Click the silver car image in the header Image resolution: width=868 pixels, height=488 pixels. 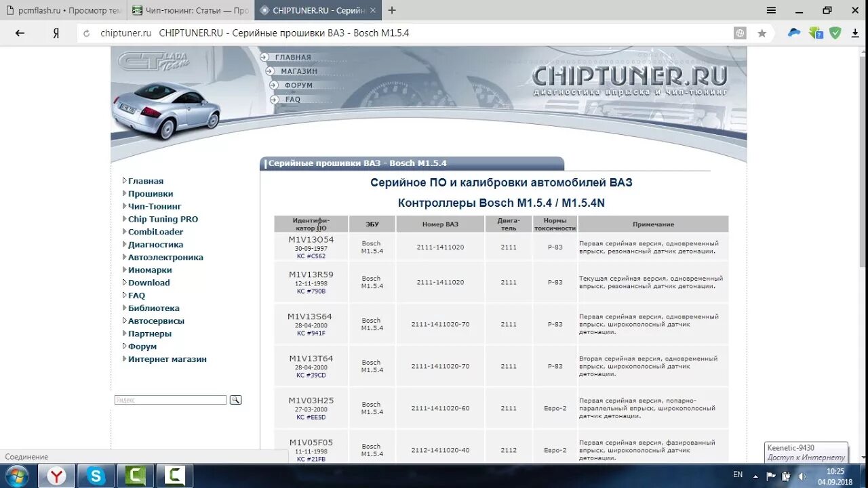(x=166, y=110)
